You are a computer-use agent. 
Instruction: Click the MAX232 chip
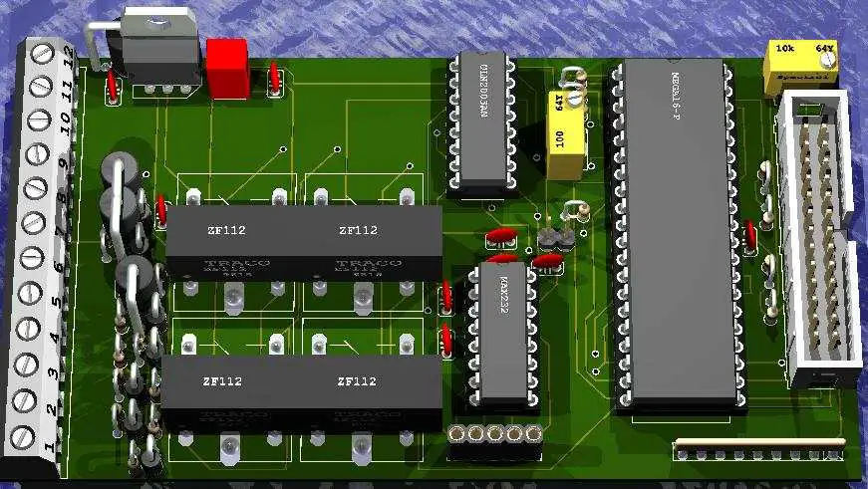(501, 329)
